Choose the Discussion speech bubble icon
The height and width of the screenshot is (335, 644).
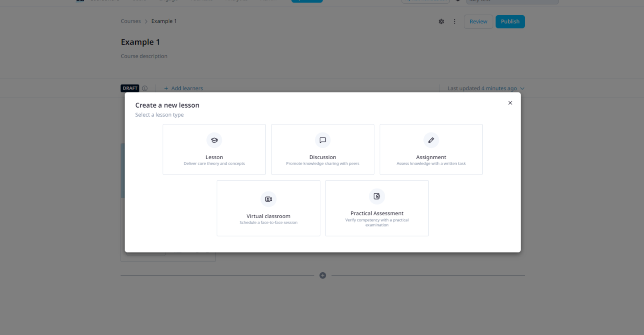[x=323, y=140]
